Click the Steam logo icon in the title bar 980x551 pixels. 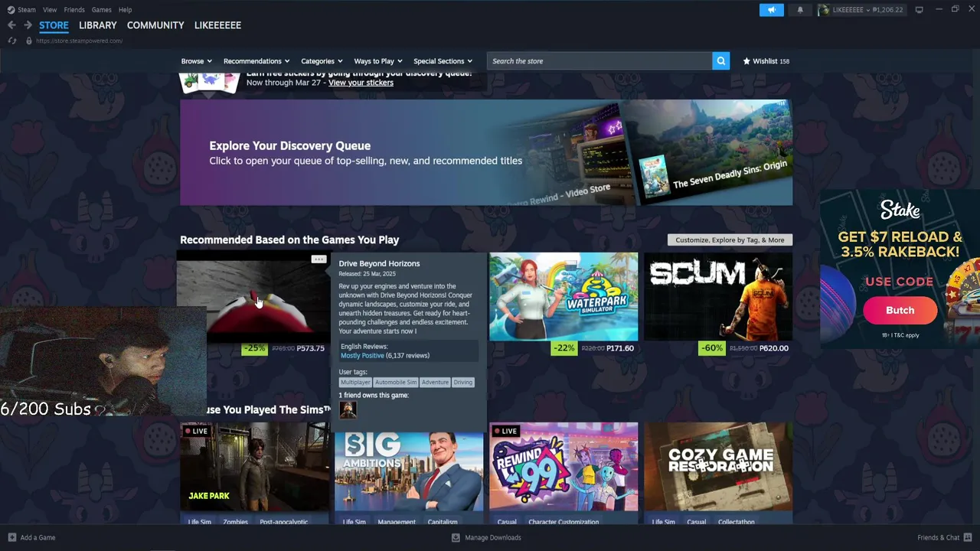click(11, 10)
